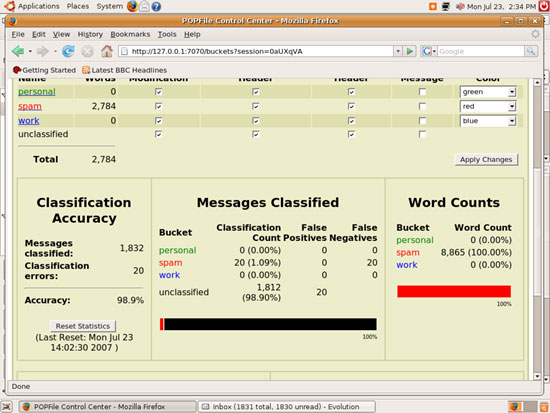Open the green color dropdown for personal
This screenshot has height=413, width=550.
point(488,92)
